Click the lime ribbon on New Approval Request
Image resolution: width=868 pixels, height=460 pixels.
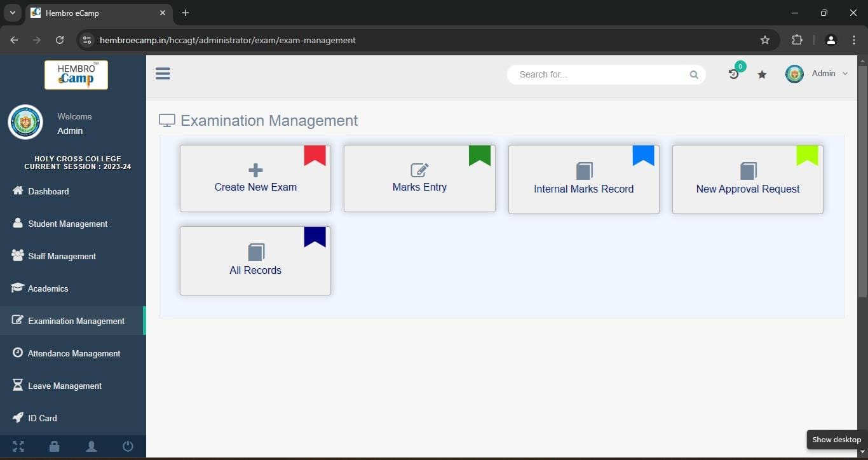click(x=807, y=155)
